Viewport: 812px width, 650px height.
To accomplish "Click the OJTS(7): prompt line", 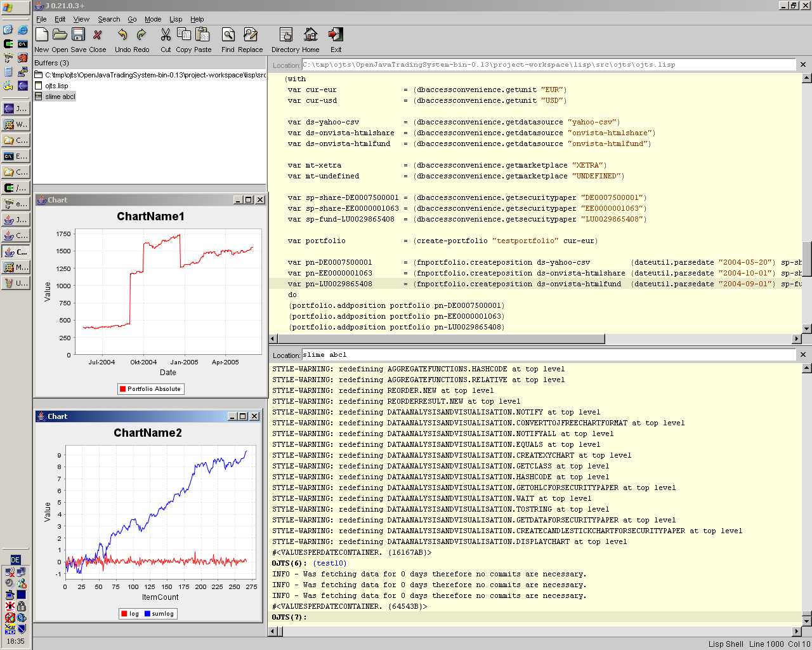I will (x=535, y=617).
